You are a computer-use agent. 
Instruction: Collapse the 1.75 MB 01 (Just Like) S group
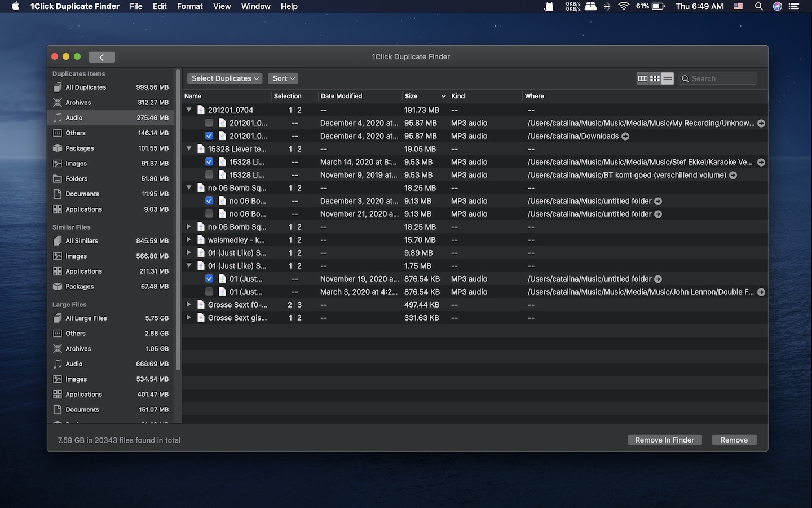(x=189, y=266)
